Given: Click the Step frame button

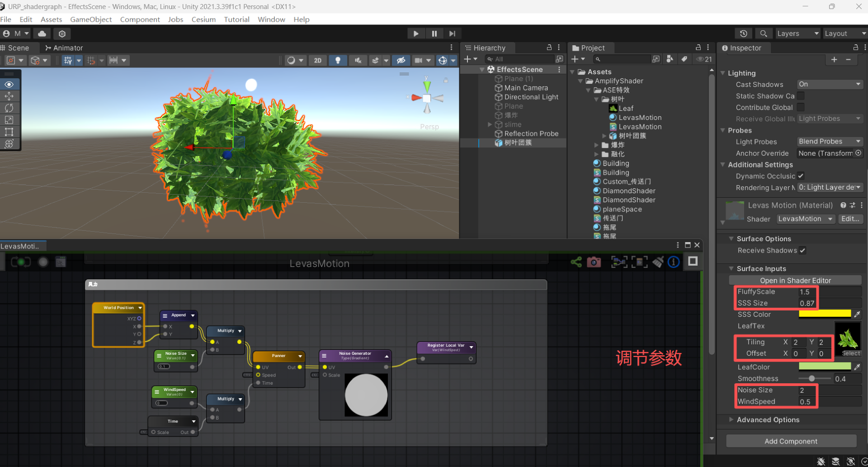Looking at the screenshot, I should click(x=452, y=33).
